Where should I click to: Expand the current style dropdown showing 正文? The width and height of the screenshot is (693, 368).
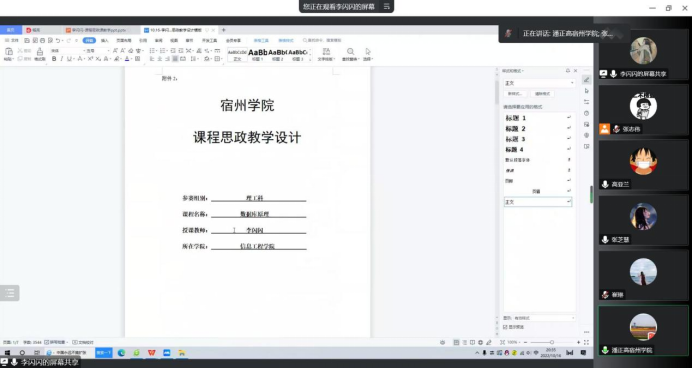tap(539, 83)
